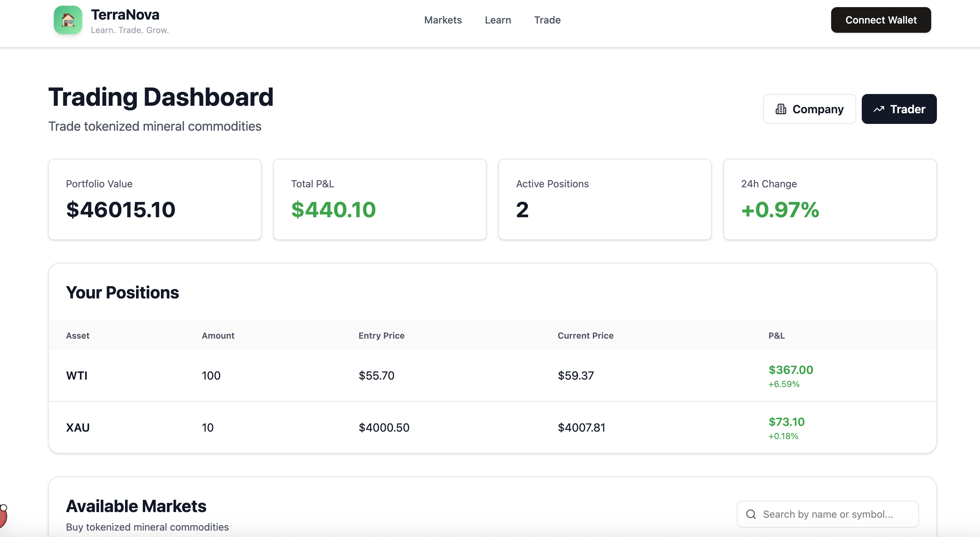The width and height of the screenshot is (980, 537).
Task: Select the XAU position row
Action: 492,427
